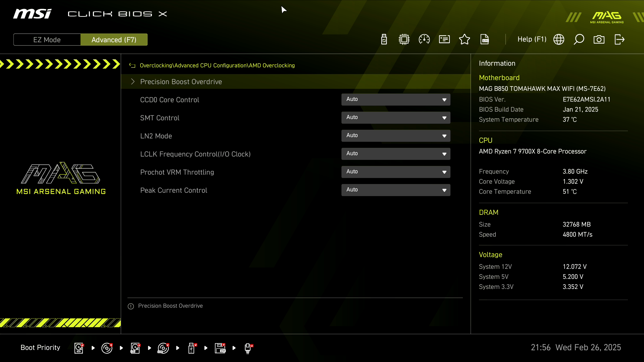Switch to EZ Mode
644x362 pixels.
point(47,40)
